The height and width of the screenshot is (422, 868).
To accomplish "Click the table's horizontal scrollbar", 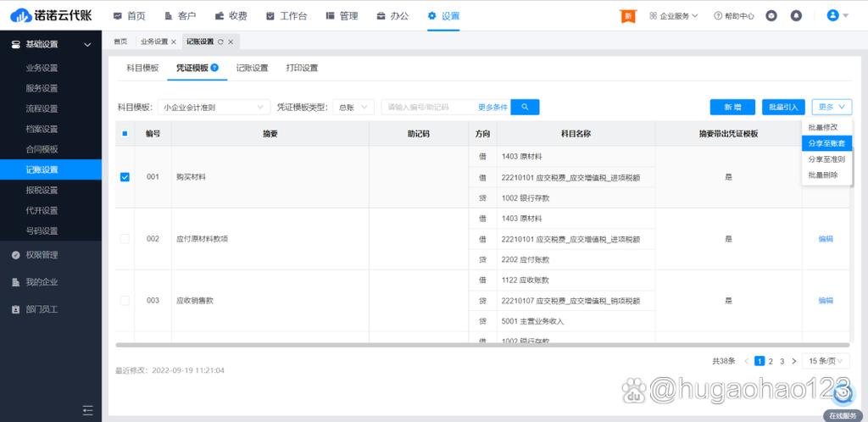I will [482, 345].
